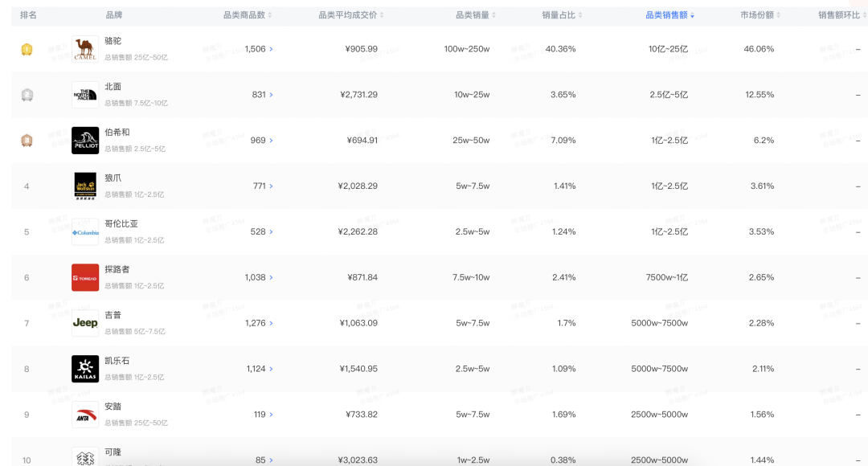Open 北面 product count 831 details

(x=262, y=95)
